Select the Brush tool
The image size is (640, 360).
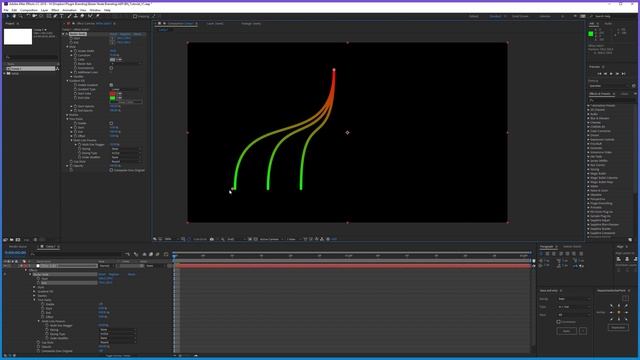69,16
